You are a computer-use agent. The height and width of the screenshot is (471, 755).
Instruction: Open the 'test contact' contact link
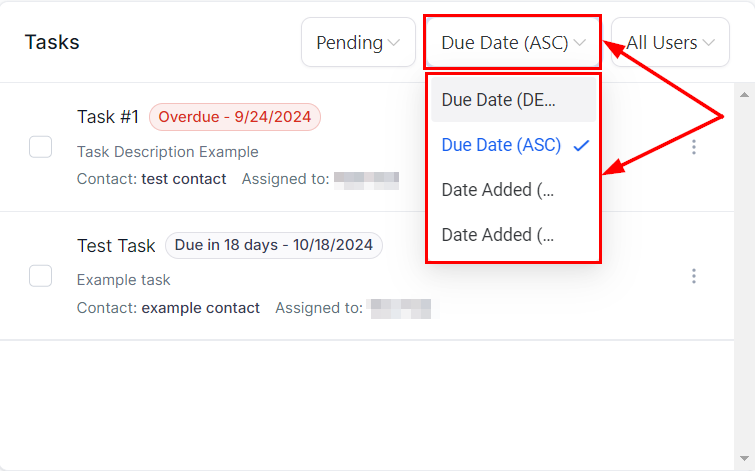pos(183,179)
